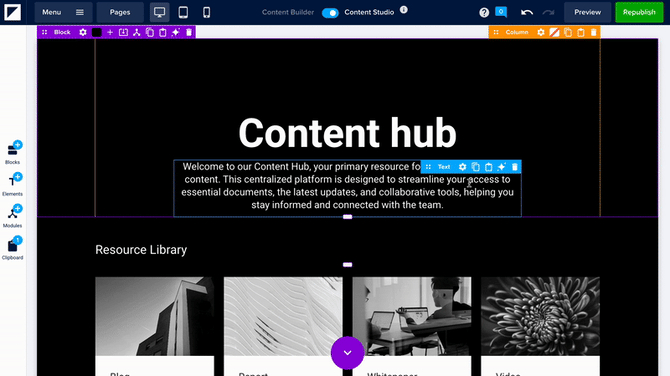Switch to mobile phone view

(x=206, y=12)
